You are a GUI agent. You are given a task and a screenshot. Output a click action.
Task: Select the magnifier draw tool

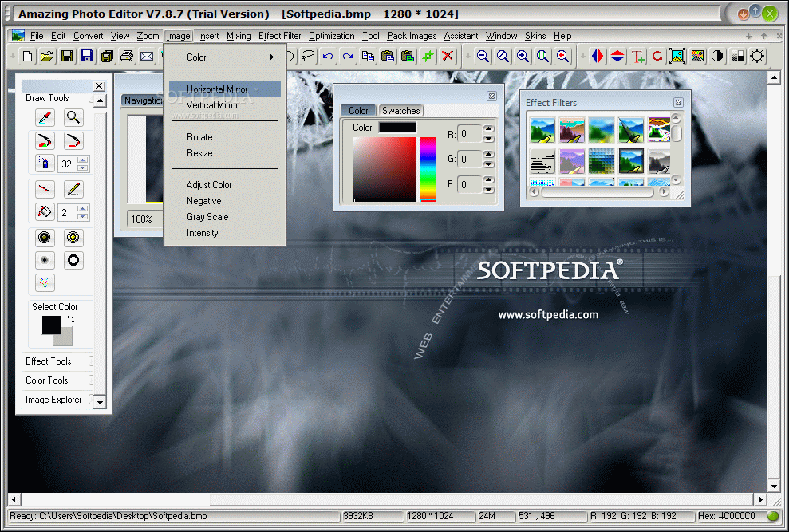pyautogui.click(x=73, y=118)
